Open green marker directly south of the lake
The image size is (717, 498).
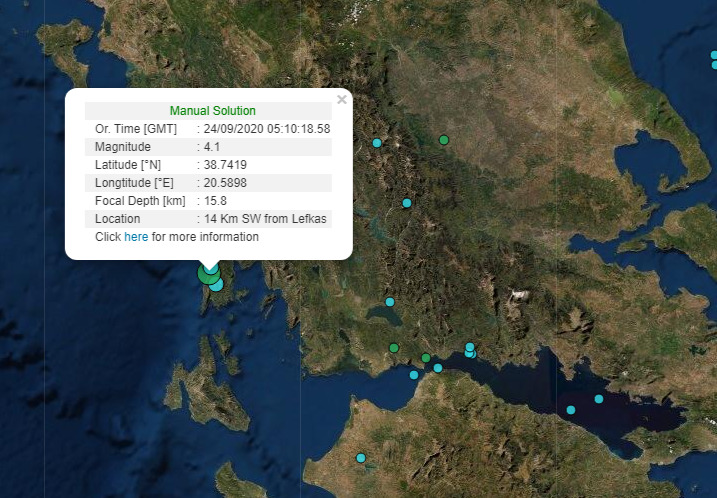tap(394, 348)
